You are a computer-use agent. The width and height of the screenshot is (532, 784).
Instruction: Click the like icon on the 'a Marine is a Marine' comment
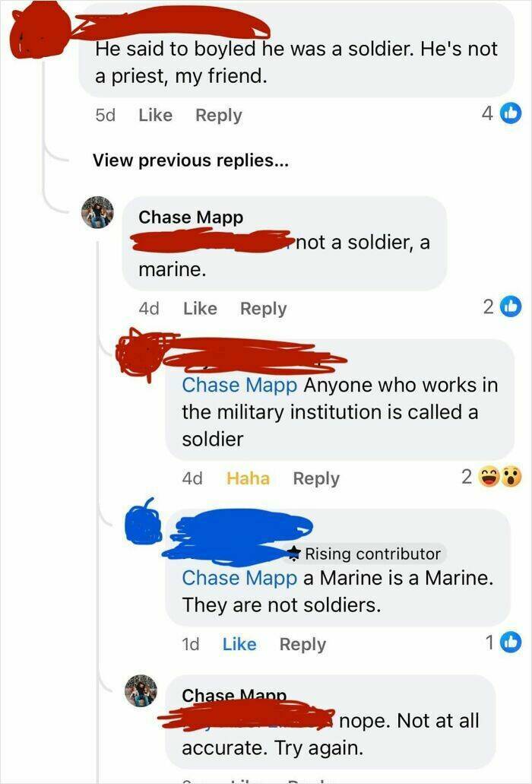(511, 643)
